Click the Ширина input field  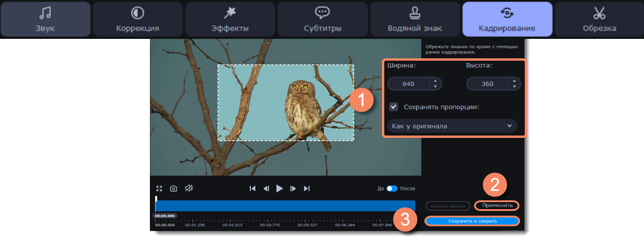click(408, 84)
